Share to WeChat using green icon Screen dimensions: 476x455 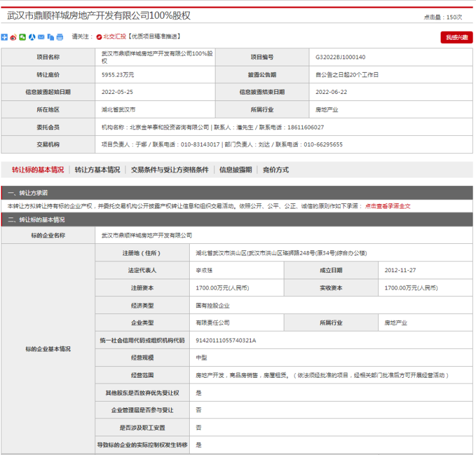pos(23,37)
